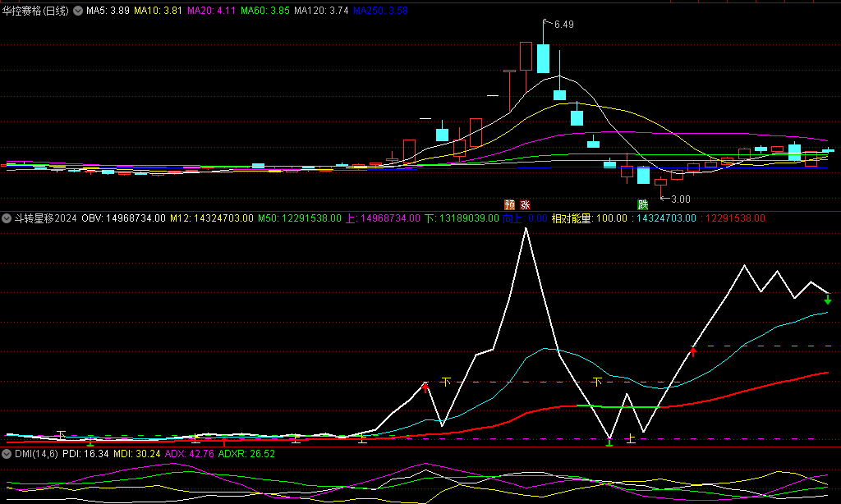
Task: Click the tall cyan candlestick at the peak
Action: pos(543,58)
